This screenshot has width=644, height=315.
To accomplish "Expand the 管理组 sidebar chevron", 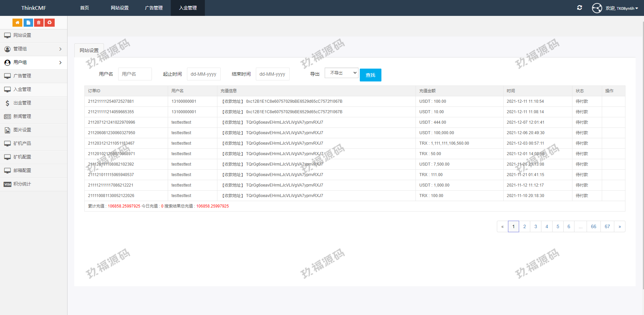I will (60, 49).
